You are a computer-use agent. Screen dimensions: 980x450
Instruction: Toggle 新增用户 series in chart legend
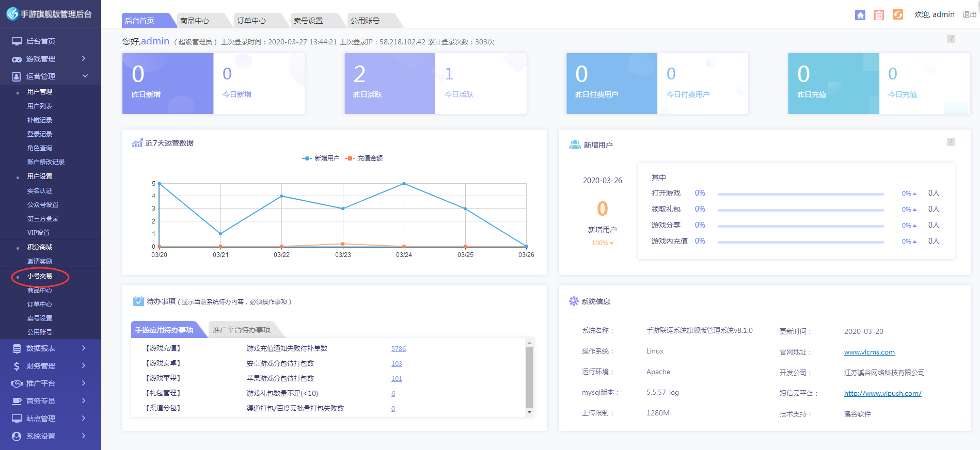[x=321, y=158]
